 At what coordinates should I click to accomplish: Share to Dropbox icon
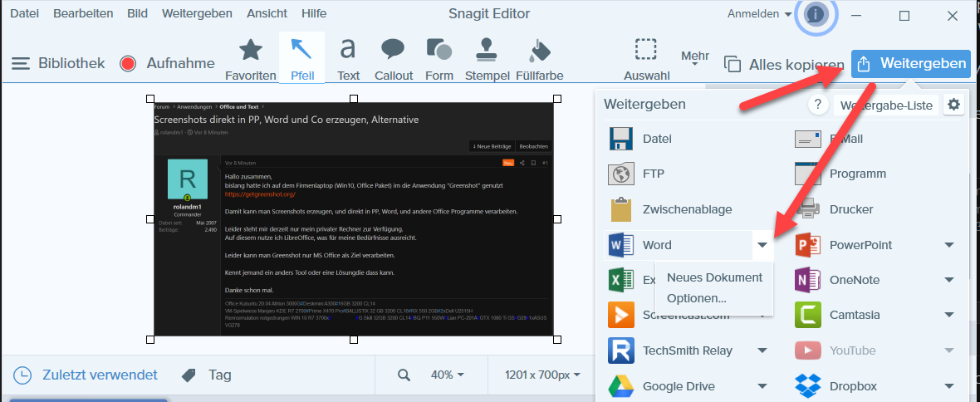(x=807, y=385)
